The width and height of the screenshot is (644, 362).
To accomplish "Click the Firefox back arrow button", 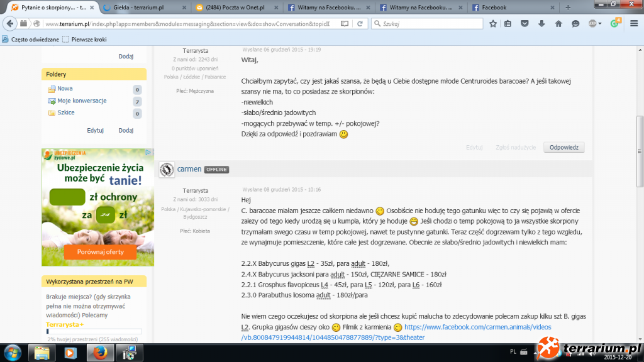I will pyautogui.click(x=10, y=24).
